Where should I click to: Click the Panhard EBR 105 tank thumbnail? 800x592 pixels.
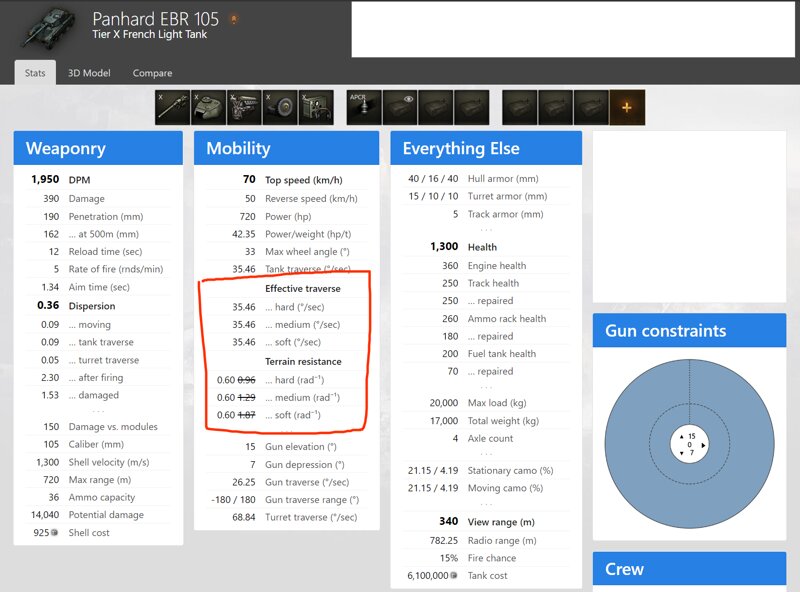pyautogui.click(x=48, y=27)
